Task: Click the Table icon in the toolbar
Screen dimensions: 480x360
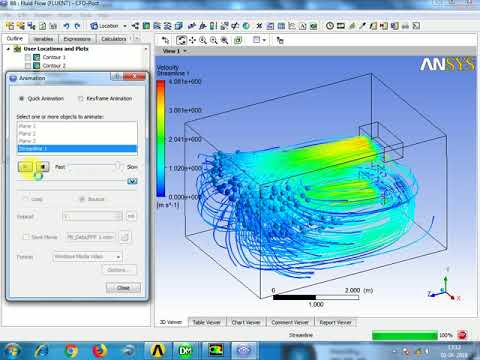Action: click(x=281, y=26)
